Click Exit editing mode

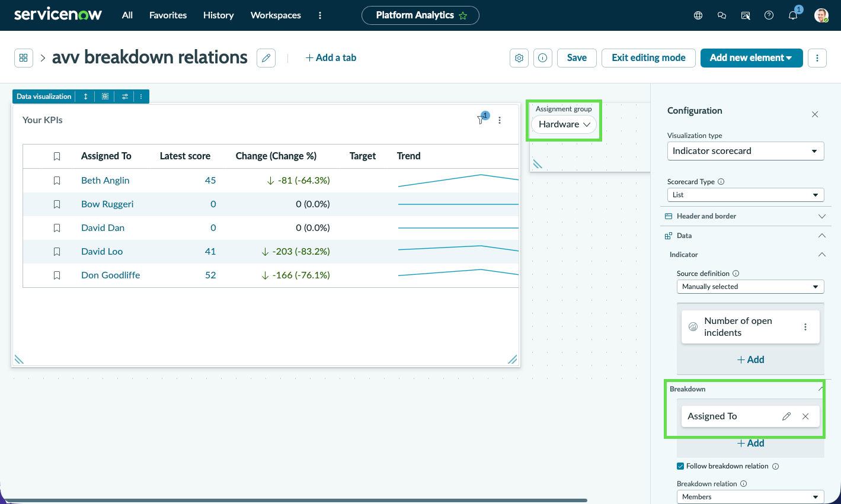pos(648,58)
